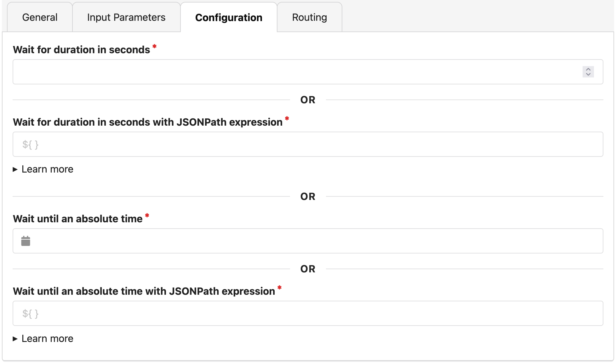This screenshot has height=364, width=616.
Task: Decrement the duration seconds stepper down arrow
Action: [588, 74]
